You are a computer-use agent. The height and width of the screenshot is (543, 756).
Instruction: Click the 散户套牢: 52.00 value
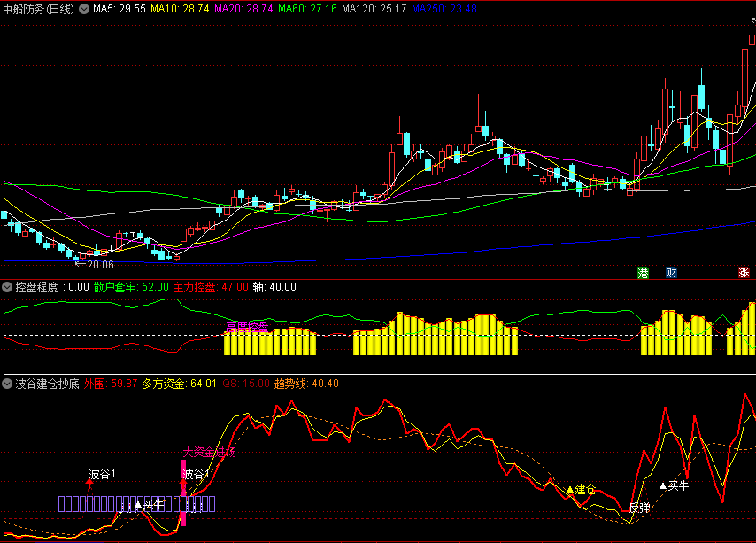click(x=131, y=287)
